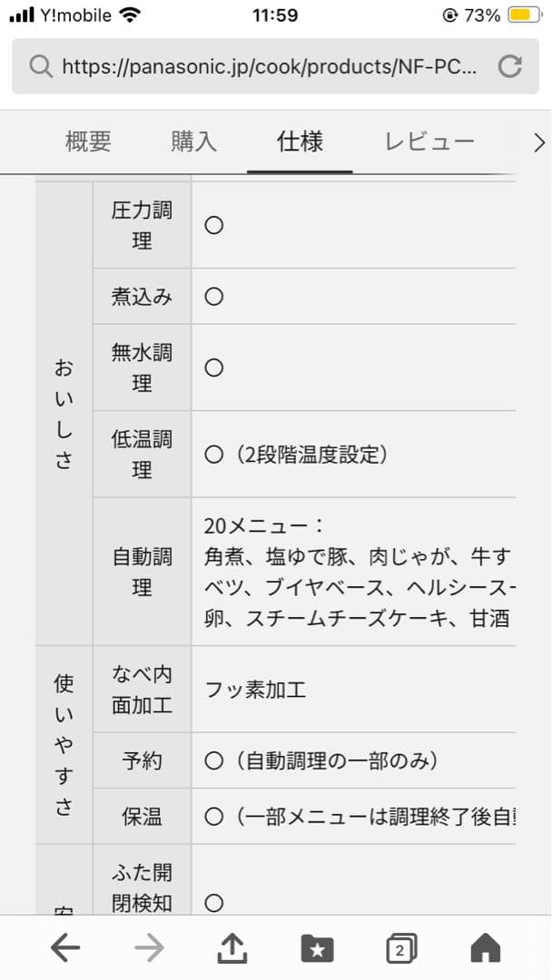Reload the webpage
Screen dimensions: 552x980
510,65
